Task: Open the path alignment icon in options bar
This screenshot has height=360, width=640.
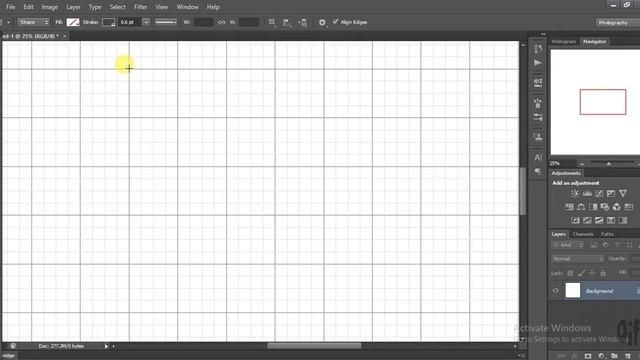Action: [x=287, y=22]
